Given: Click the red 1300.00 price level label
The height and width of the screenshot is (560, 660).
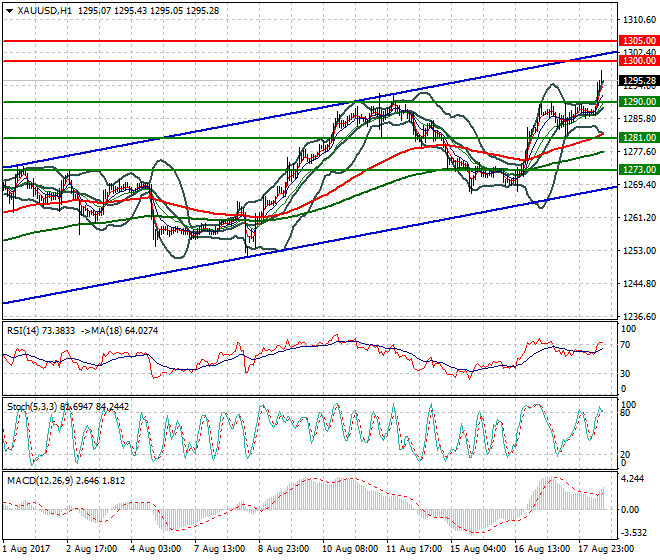Looking at the screenshot, I should tap(639, 61).
